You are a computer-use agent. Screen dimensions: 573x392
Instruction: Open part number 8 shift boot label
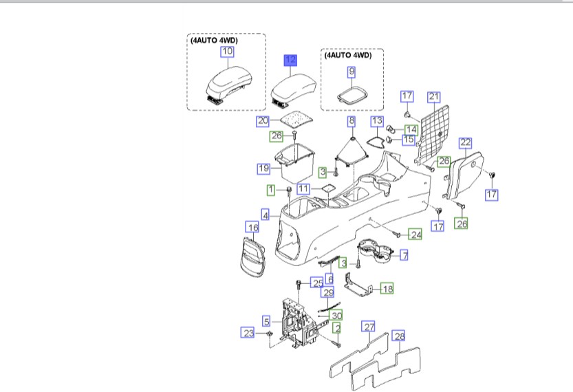tap(352, 121)
